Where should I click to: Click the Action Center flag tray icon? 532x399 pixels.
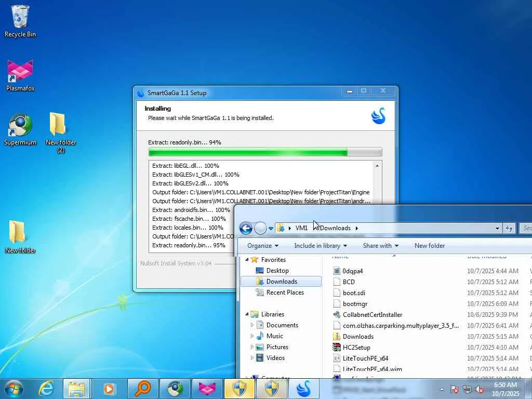coord(455,390)
